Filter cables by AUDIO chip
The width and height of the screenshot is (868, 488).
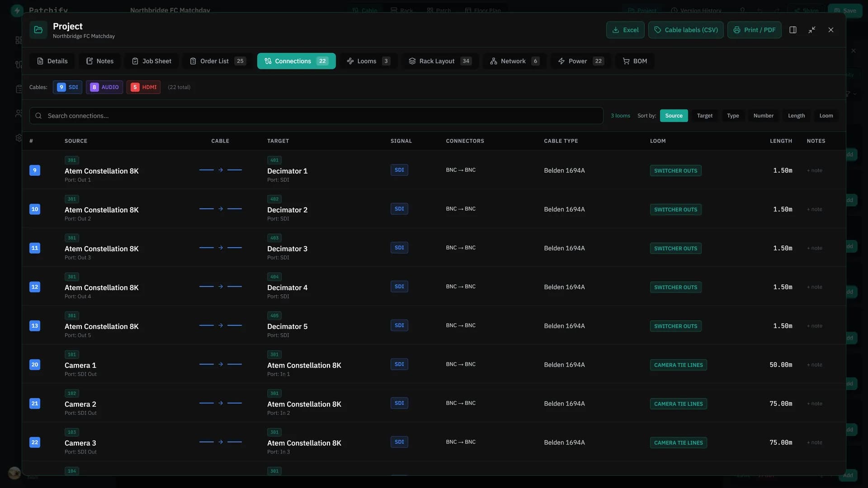(x=104, y=87)
